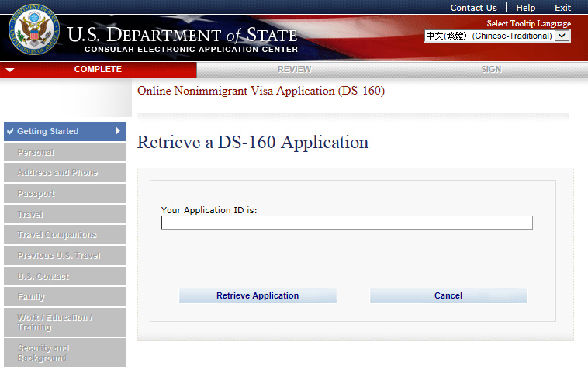The image size is (588, 380).
Task: Open the Select Tooltip Language dropdown
Action: coord(497,36)
